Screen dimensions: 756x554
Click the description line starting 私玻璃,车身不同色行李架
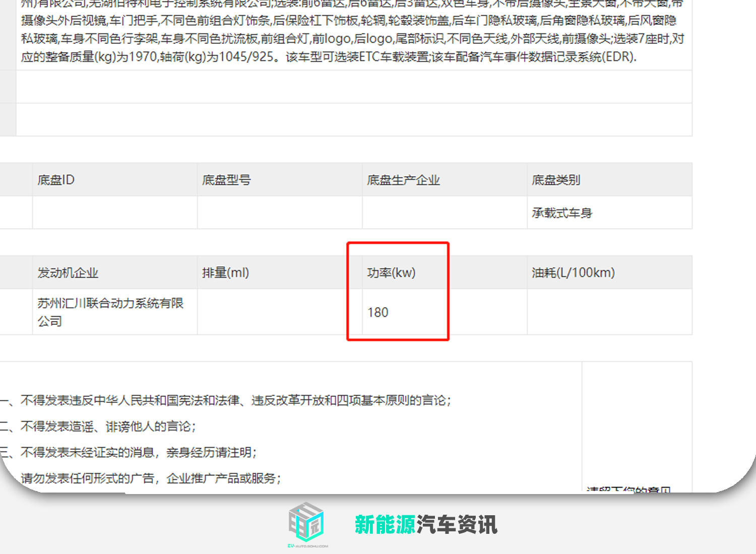pyautogui.click(x=352, y=39)
